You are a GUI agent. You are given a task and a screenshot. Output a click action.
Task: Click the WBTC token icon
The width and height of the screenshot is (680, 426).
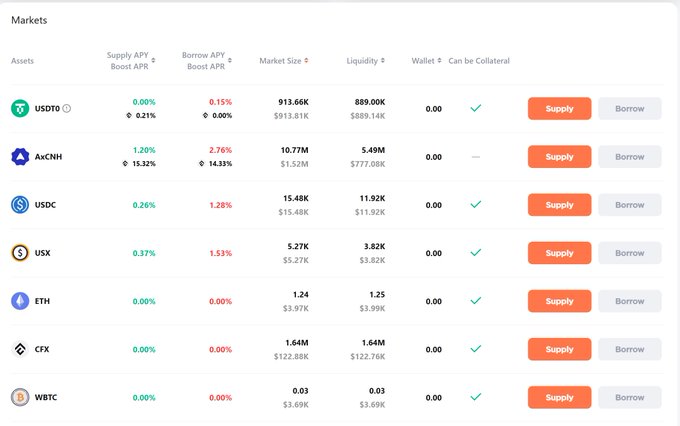click(20, 397)
